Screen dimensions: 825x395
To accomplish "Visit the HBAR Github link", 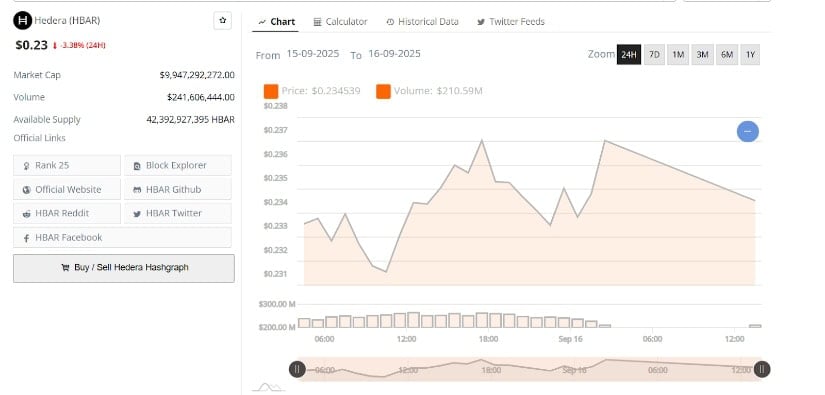I will [178, 189].
